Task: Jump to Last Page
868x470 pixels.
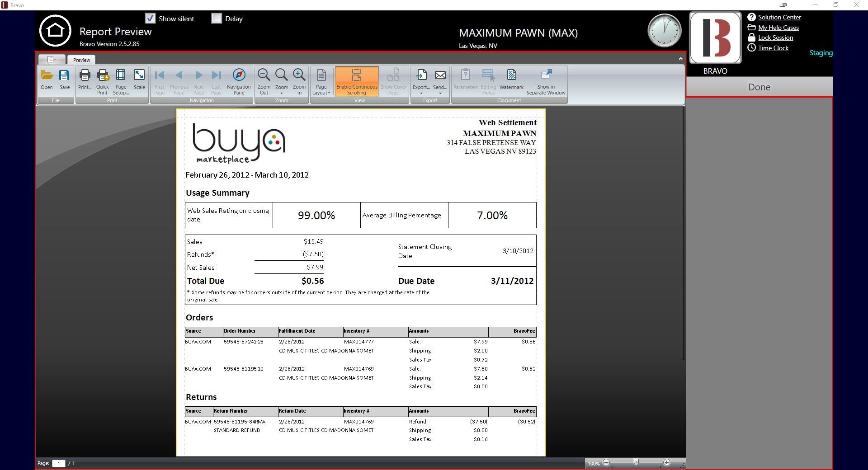Action: pos(217,82)
